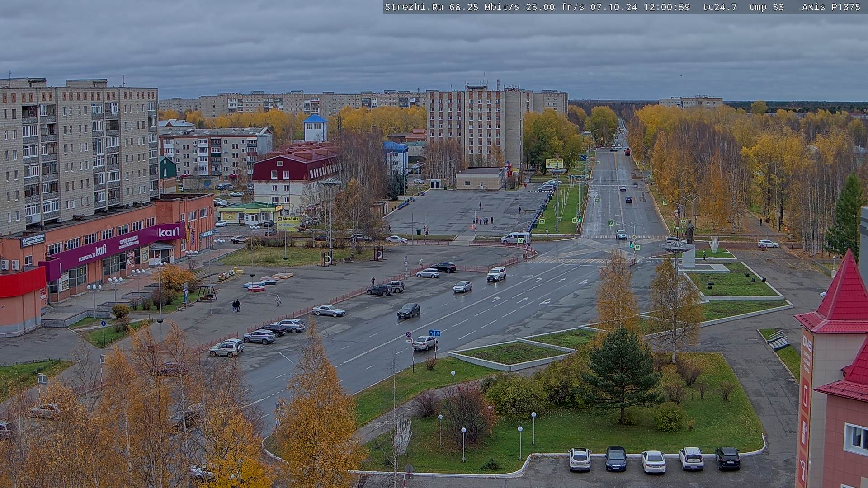Select the 07.10.24 date stamp
This screenshot has height=488, width=868.
(x=614, y=7)
